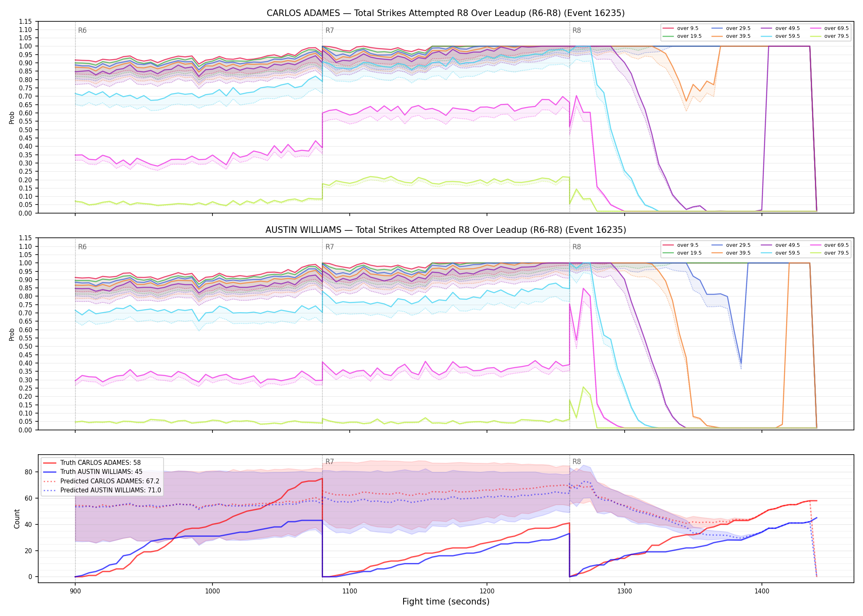
Task: Pick 'over 19.5' in Austin Williams legend
Action: (x=682, y=253)
